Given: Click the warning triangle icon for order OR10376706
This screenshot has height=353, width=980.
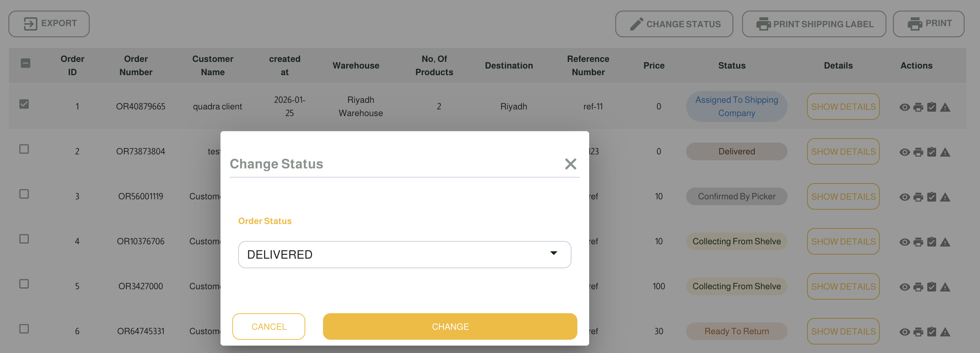Looking at the screenshot, I should 945,242.
